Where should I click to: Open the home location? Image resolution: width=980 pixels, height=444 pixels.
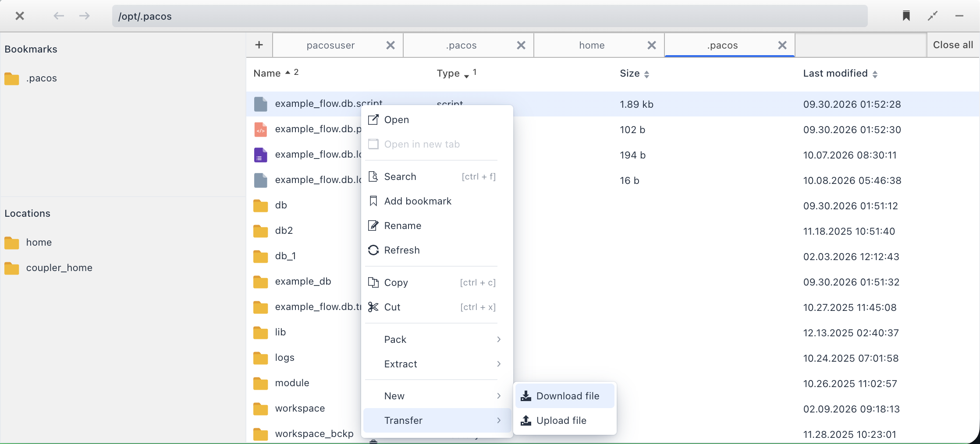28,243
